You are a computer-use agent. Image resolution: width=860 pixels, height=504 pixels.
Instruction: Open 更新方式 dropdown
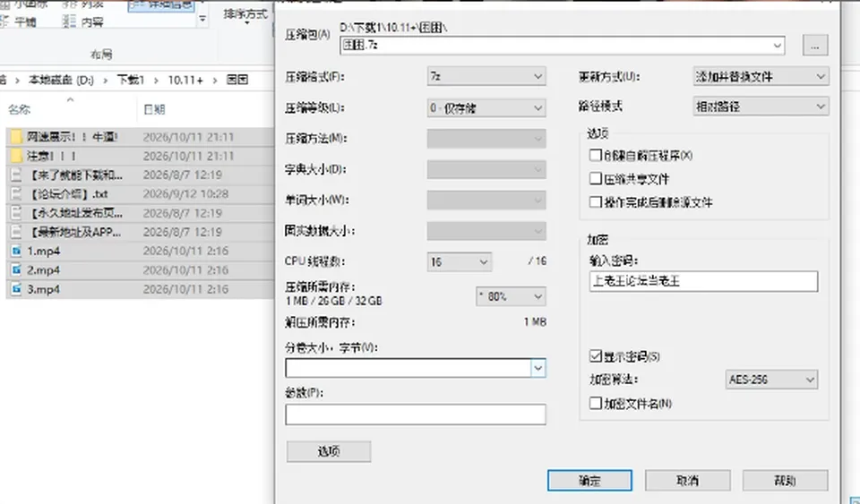pos(761,77)
